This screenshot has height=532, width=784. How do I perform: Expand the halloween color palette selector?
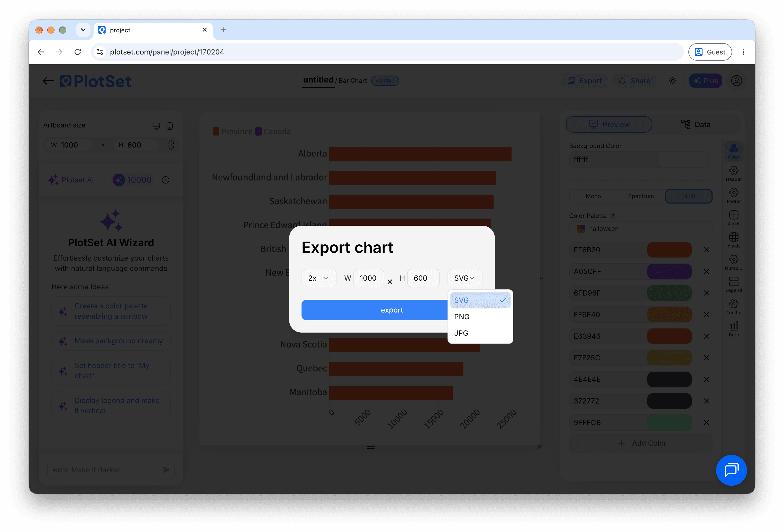pos(641,229)
